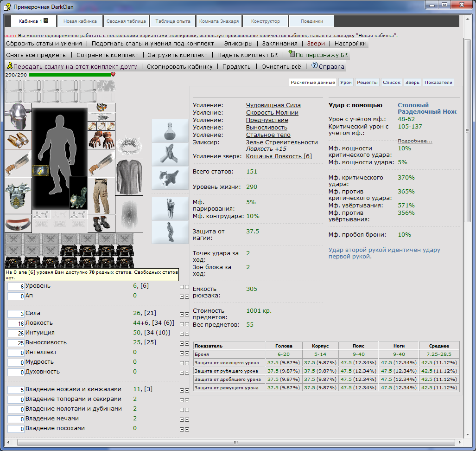
Task: Open the Звери menu link
Action: point(316,44)
